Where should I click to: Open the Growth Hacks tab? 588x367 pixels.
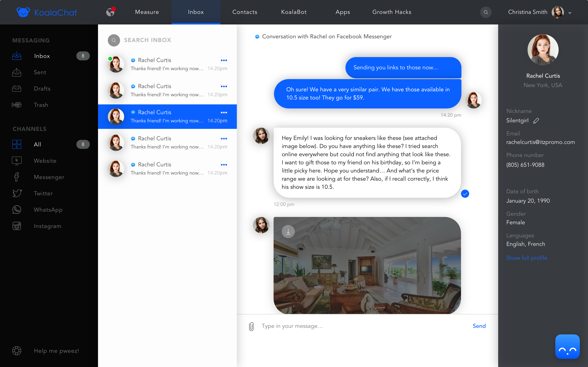(x=392, y=12)
